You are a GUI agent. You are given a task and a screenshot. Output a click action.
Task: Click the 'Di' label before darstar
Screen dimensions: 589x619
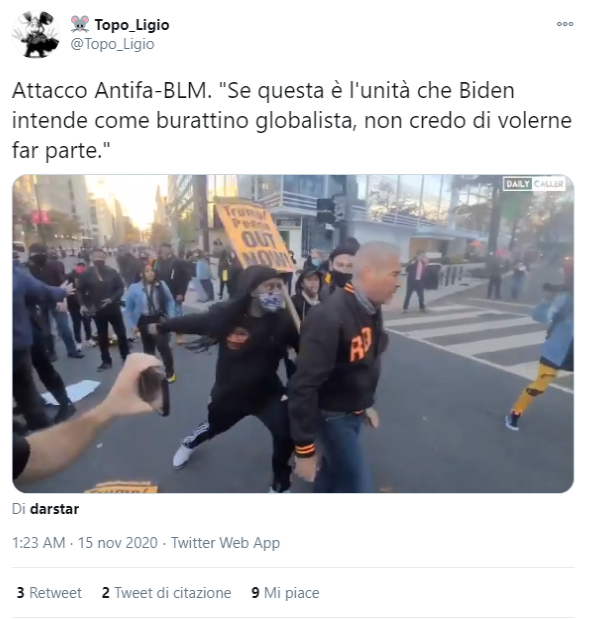pos(19,509)
